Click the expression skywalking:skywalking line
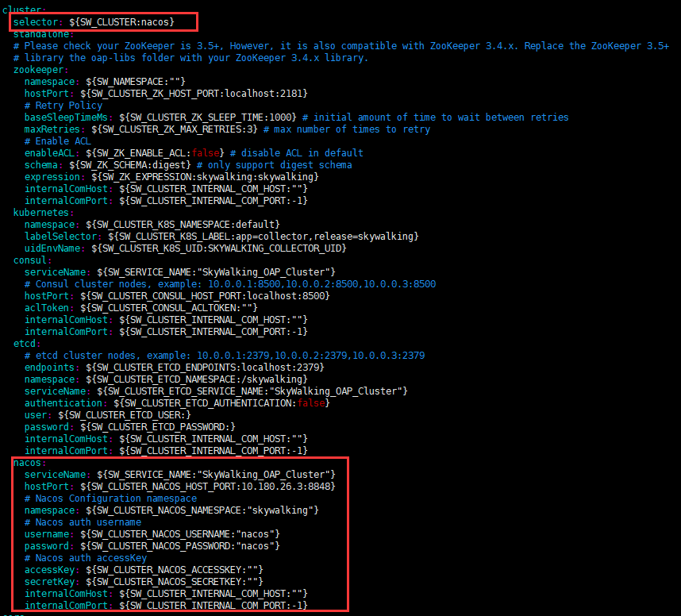The width and height of the screenshot is (681, 616). (171, 177)
